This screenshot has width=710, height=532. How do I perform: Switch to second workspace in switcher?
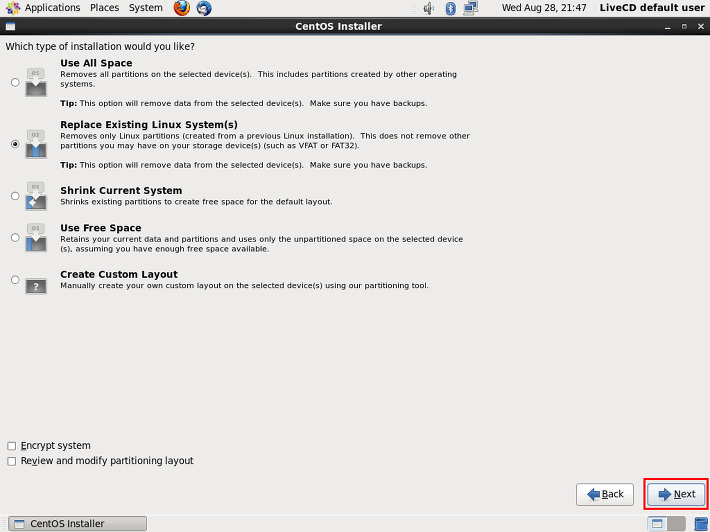(676, 524)
